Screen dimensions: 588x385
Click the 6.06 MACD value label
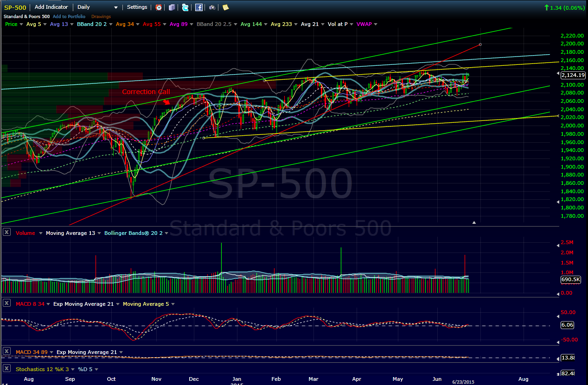568,325
